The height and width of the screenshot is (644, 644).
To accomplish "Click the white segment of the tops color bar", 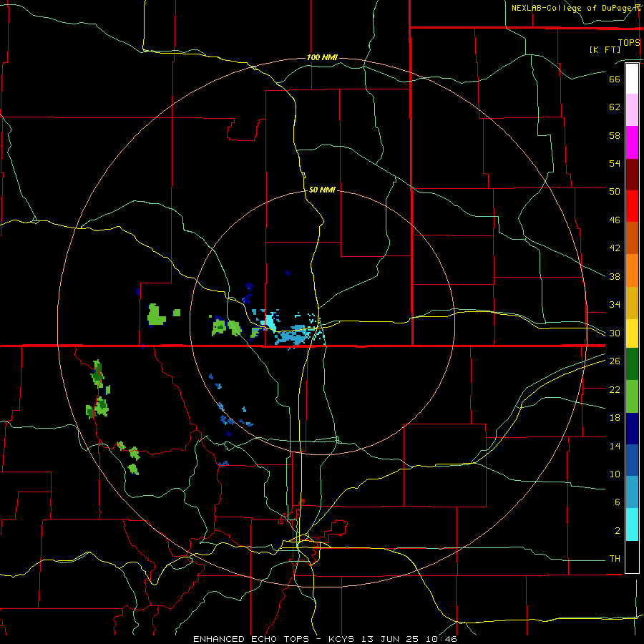I will tap(632, 79).
